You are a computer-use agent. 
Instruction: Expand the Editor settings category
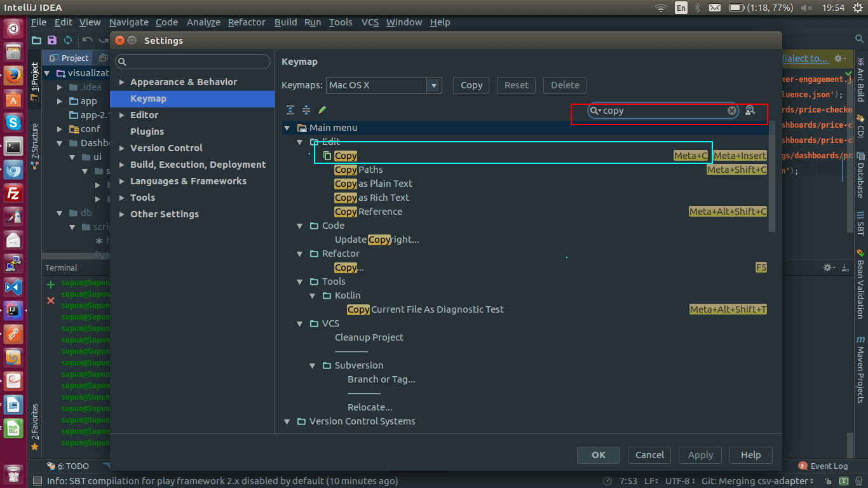122,115
